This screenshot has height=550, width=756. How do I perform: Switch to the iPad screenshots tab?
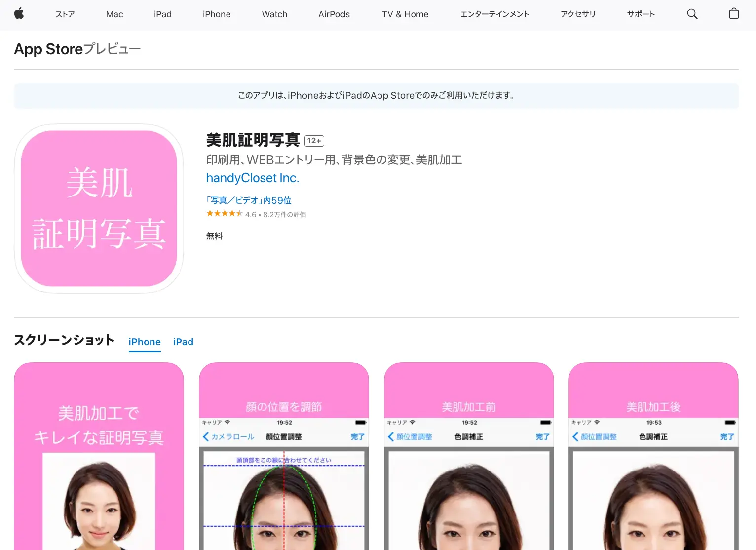[183, 342]
